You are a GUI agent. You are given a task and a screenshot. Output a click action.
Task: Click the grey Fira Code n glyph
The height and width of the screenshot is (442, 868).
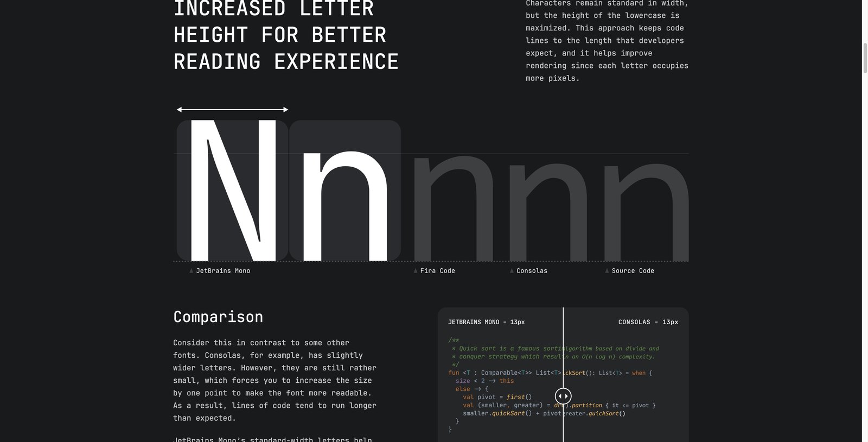coord(454,209)
